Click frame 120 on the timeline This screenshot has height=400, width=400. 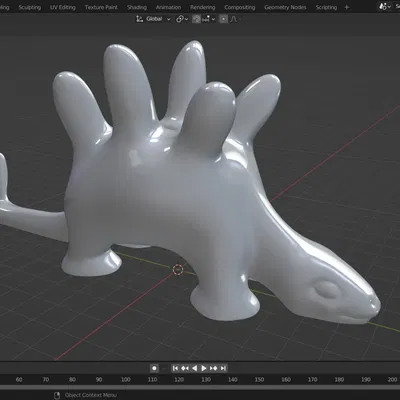(179, 379)
